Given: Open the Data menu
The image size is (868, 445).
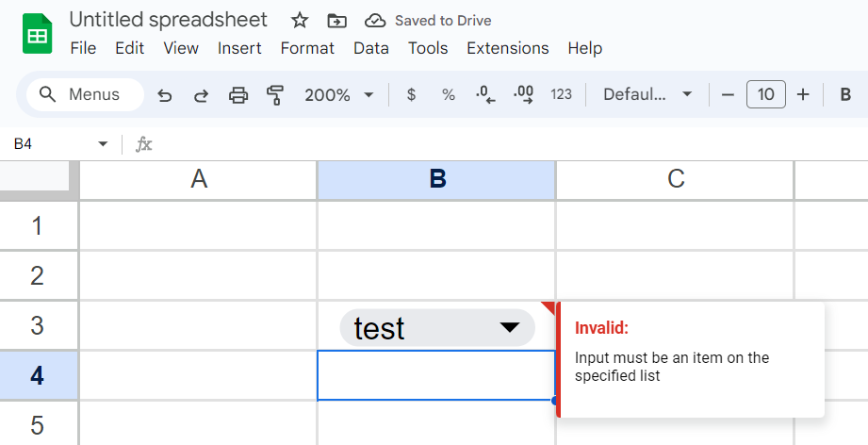Looking at the screenshot, I should click(x=371, y=48).
